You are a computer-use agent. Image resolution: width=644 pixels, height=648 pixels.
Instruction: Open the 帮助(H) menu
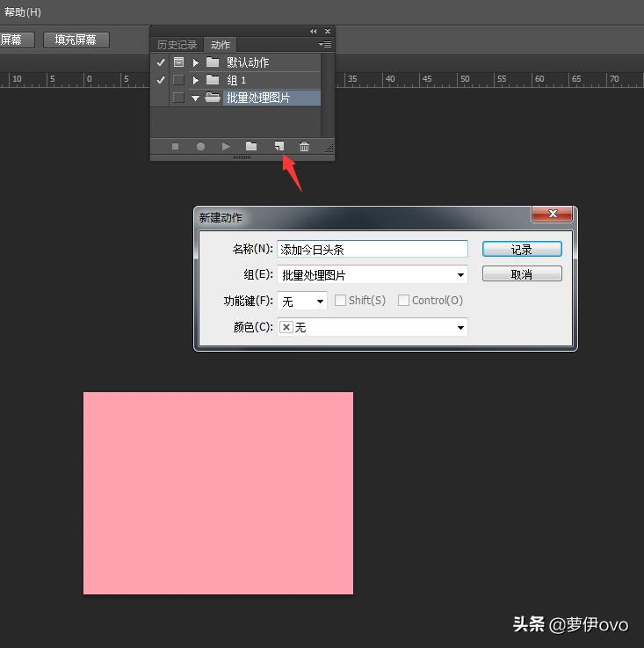click(x=22, y=12)
